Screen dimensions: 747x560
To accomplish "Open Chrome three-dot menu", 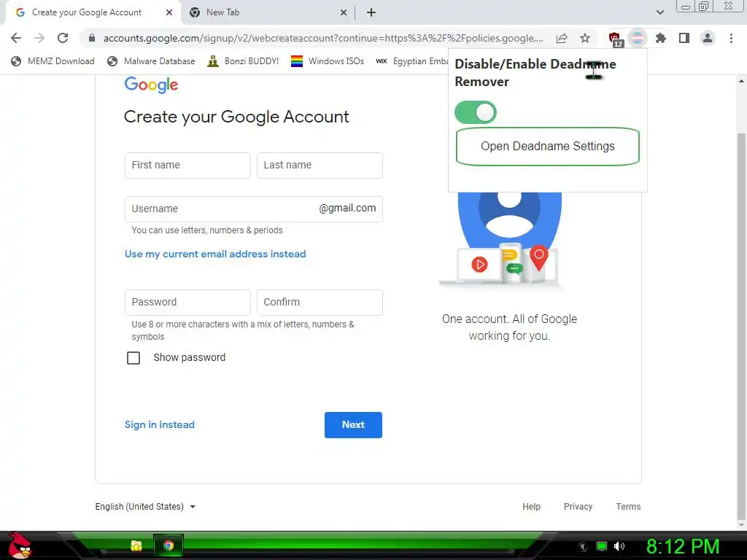I will (x=731, y=38).
